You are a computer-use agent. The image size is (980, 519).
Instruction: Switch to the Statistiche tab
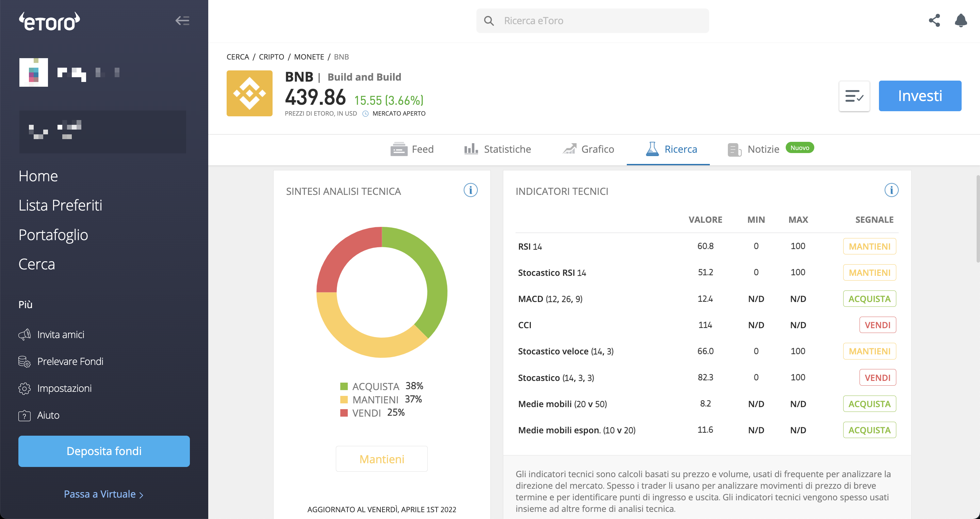coord(497,149)
